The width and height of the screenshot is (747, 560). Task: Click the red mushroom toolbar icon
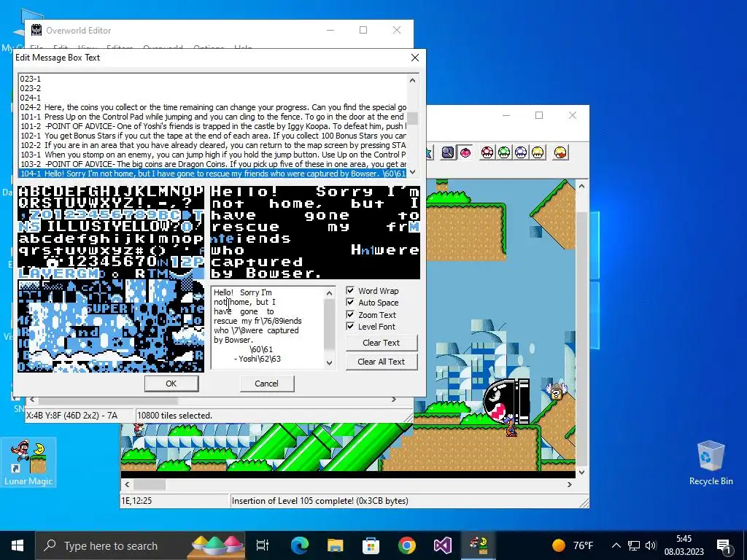click(487, 152)
